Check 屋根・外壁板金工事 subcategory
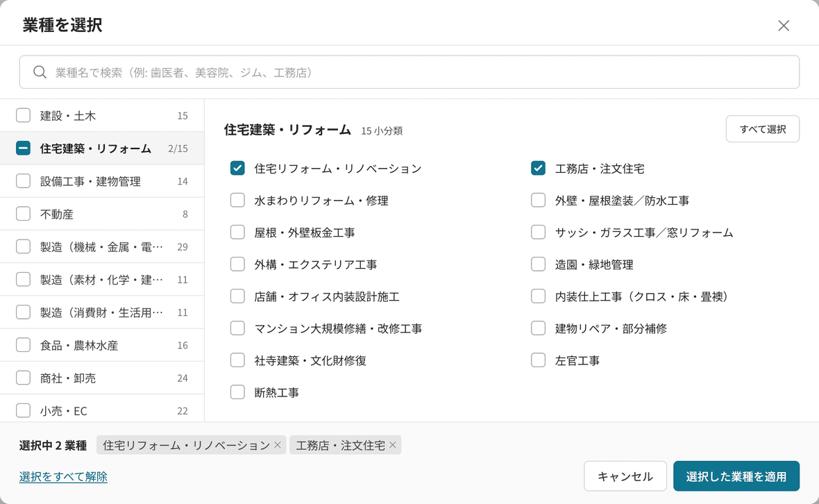This screenshot has height=504, width=819. pos(237,233)
